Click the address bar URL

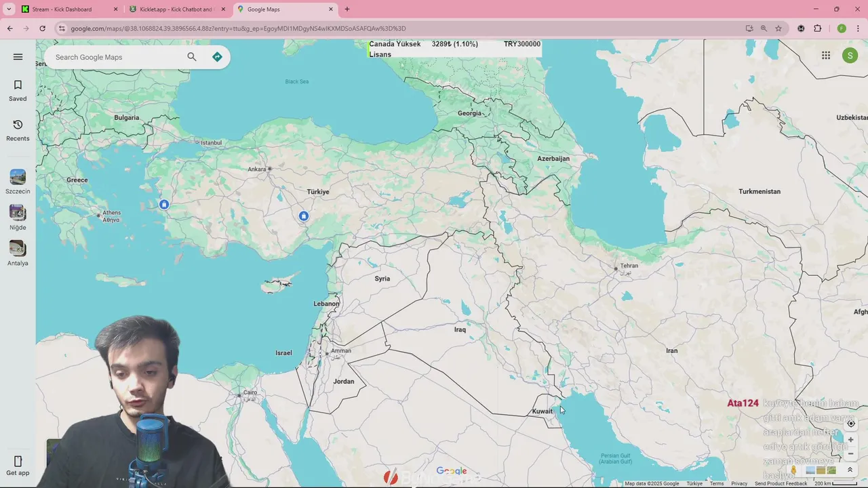point(238,28)
